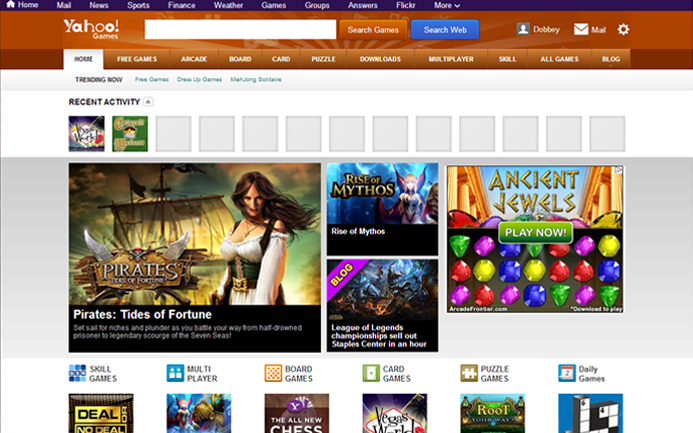The height and width of the screenshot is (433, 693).
Task: Click the Yahoo Games logo
Action: [x=91, y=29]
